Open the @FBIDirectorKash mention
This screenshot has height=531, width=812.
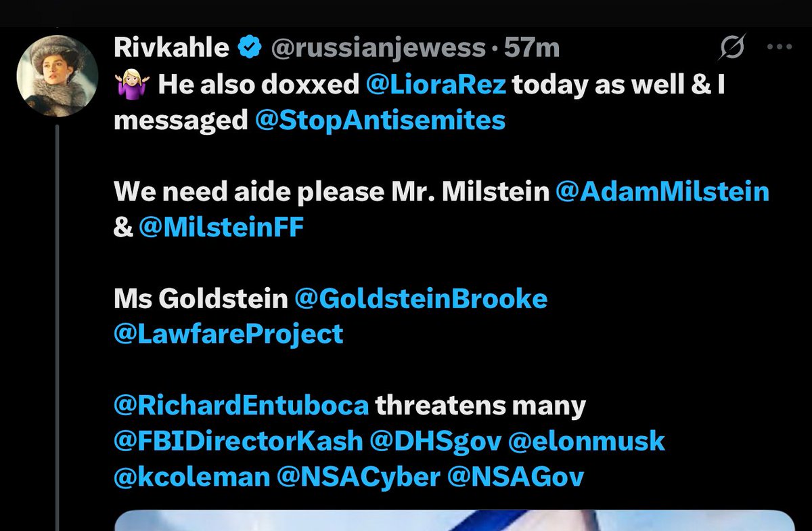(x=238, y=441)
